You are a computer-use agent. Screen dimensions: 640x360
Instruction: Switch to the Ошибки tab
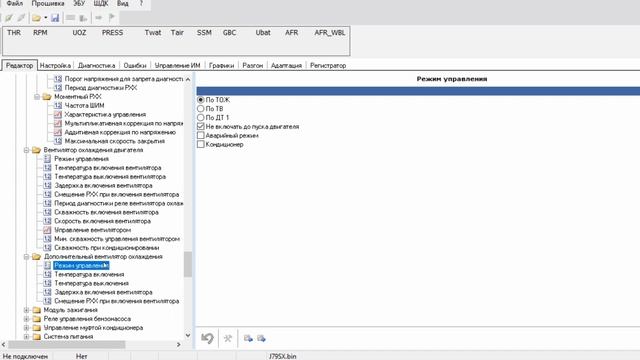(135, 65)
